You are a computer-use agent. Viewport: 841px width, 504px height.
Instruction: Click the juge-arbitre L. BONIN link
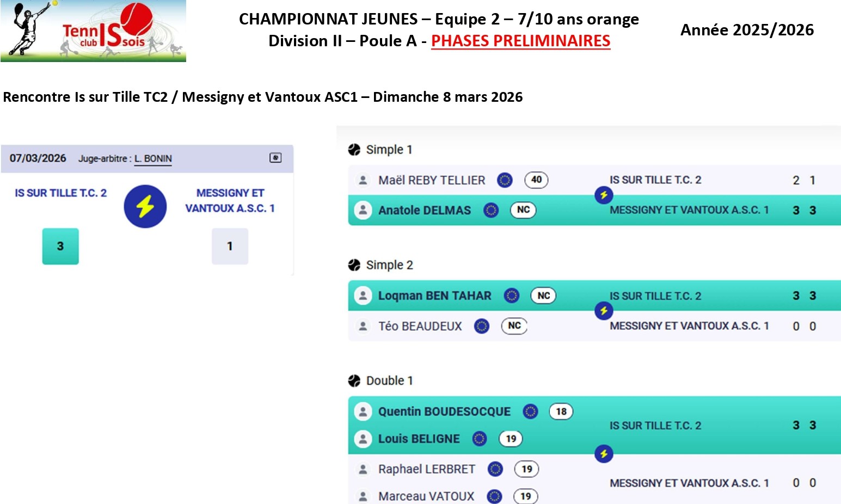click(x=153, y=158)
